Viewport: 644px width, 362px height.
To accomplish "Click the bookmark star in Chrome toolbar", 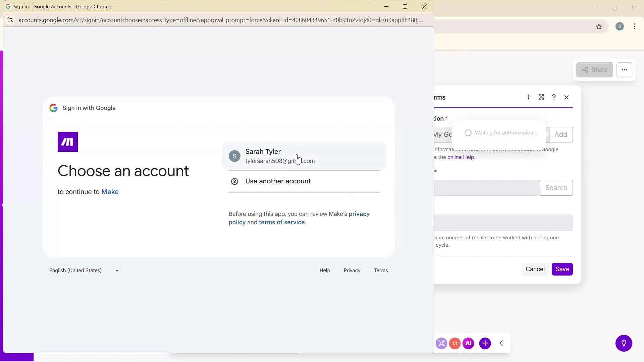I will [599, 26].
